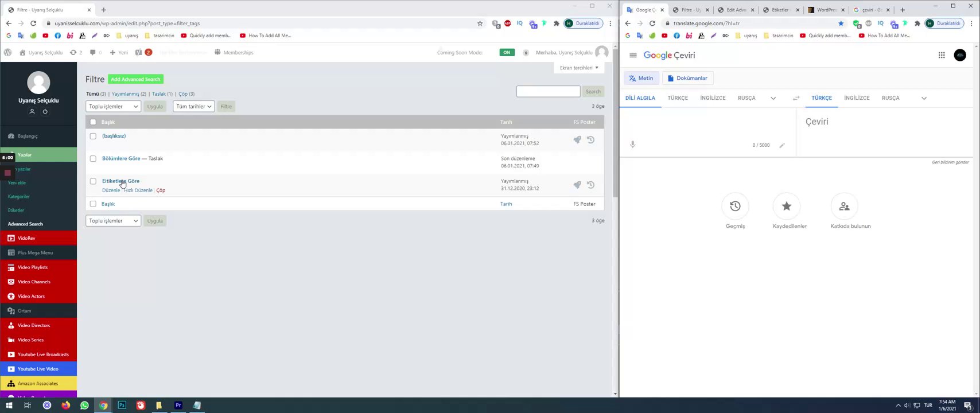The height and width of the screenshot is (413, 980).
Task: Swap languages in Google Translate
Action: (x=796, y=98)
